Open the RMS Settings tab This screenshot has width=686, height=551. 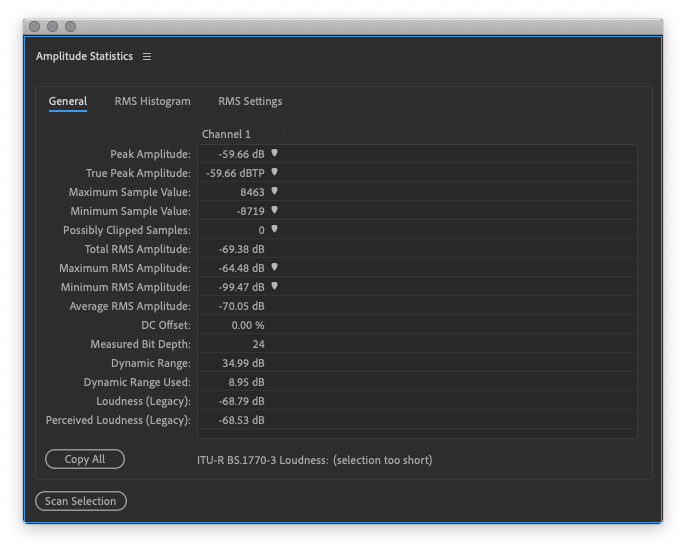point(250,101)
